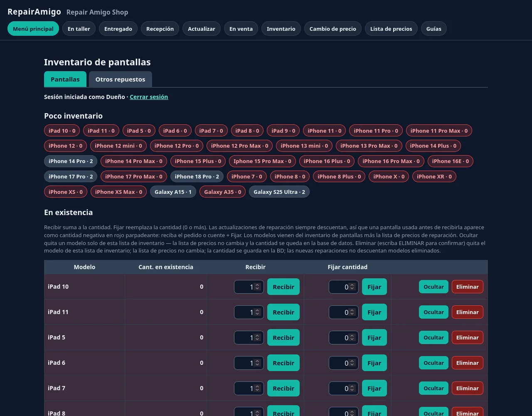Viewport: 532px width, 416px height.
Task: Open Lista de precios
Action: pos(391,29)
